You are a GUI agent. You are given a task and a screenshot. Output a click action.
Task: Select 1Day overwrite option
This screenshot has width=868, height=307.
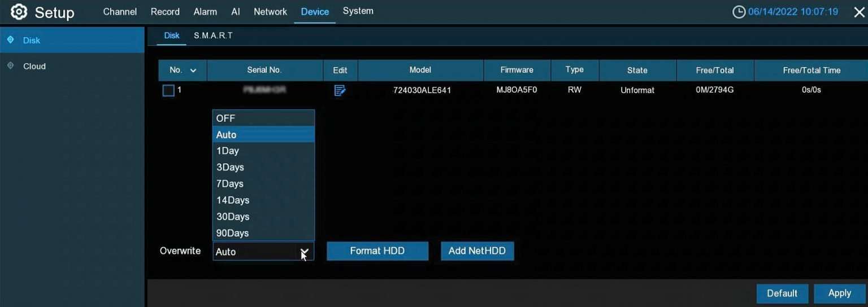(x=263, y=151)
